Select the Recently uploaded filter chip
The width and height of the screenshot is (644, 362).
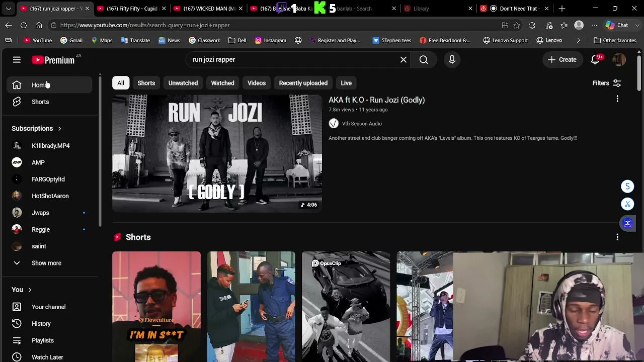pos(303,83)
